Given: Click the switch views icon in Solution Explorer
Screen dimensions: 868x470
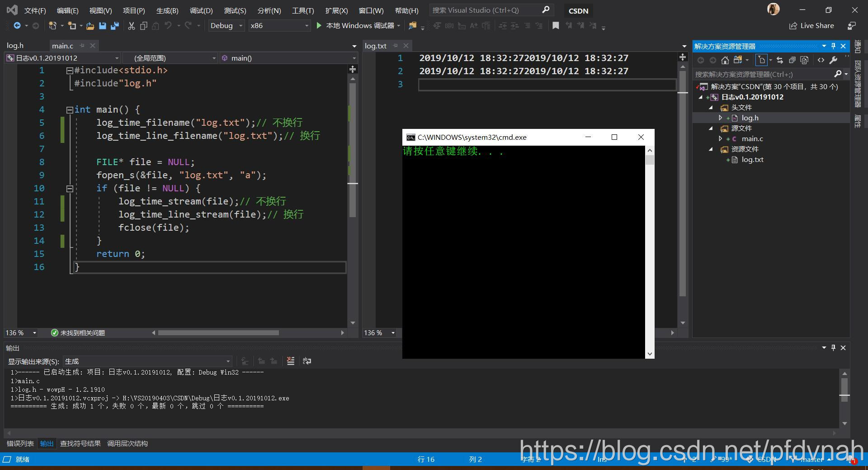Looking at the screenshot, I should pos(738,60).
